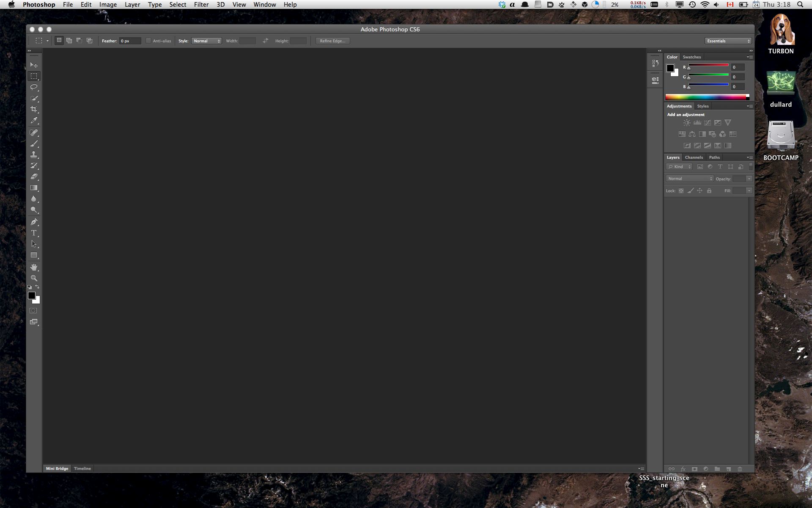The image size is (812, 508).
Task: Select the Crop tool
Action: point(34,110)
